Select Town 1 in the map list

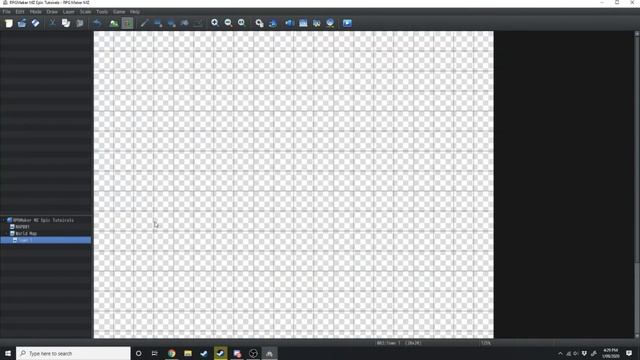tap(46, 240)
